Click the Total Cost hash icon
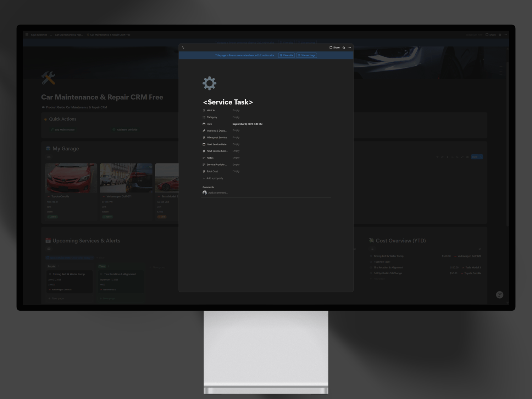 point(204,171)
